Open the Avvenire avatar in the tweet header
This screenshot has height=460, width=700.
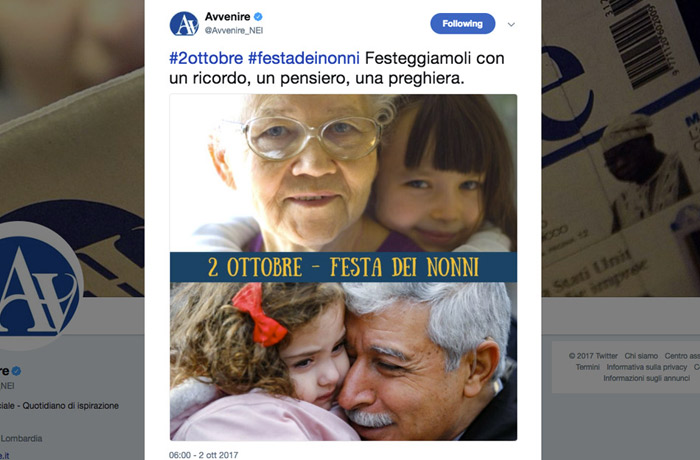184,24
